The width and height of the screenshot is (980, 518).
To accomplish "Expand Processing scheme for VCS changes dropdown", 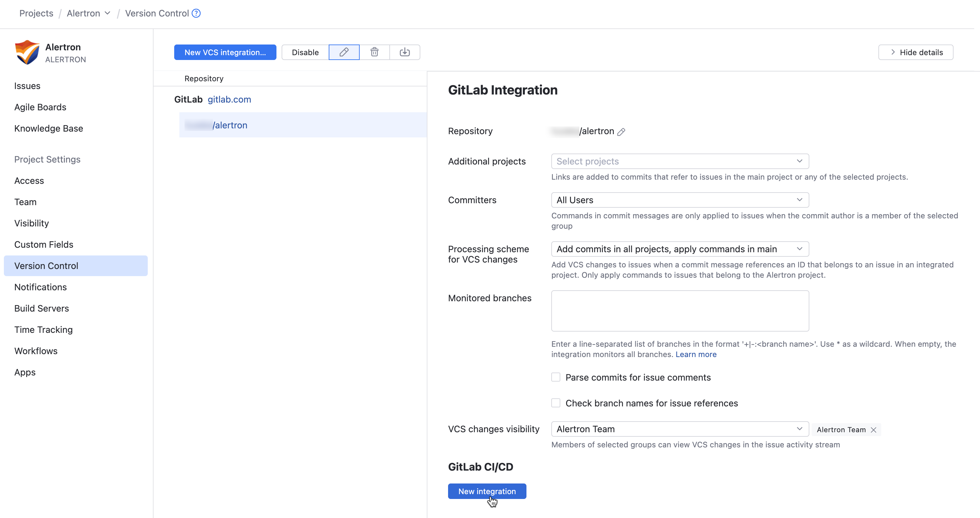I will [x=679, y=249].
